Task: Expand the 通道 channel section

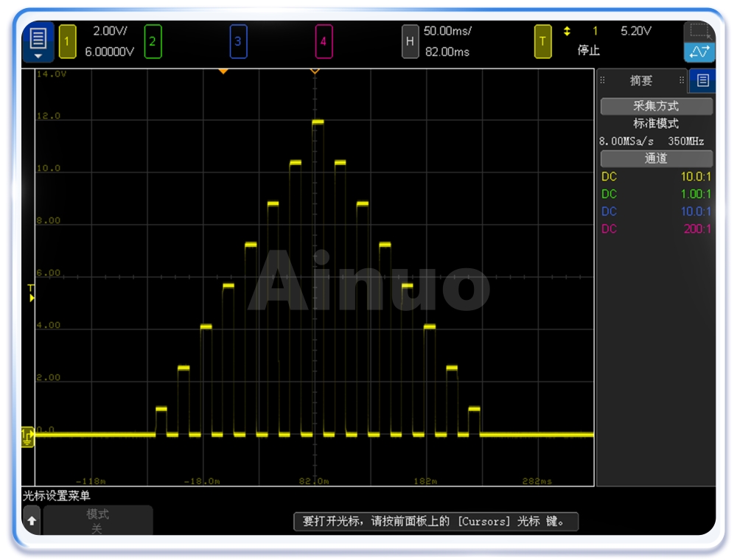Action: click(656, 158)
